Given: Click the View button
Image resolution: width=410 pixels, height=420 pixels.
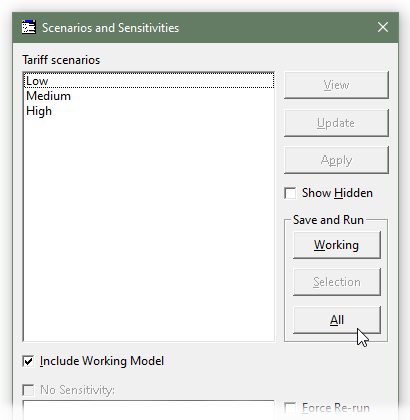Looking at the screenshot, I should pyautogui.click(x=336, y=85).
